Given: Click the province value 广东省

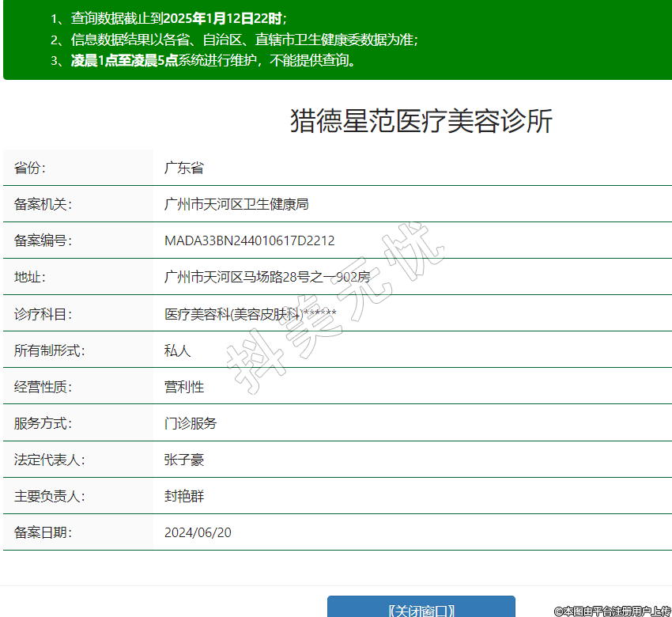Looking at the screenshot, I should [x=183, y=168].
